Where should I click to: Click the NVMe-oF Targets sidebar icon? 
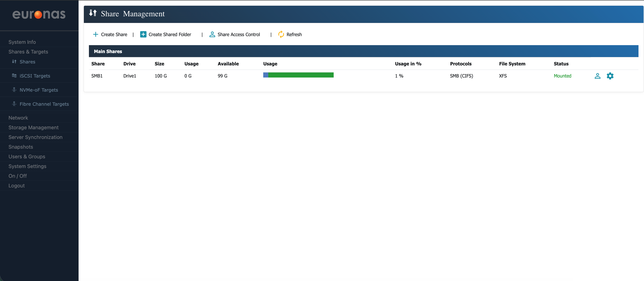click(x=14, y=90)
